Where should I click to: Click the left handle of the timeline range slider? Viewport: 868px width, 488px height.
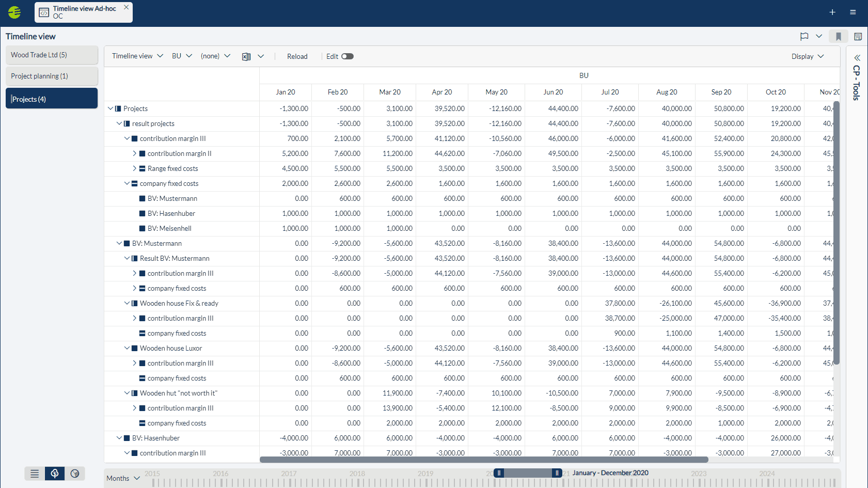tap(499, 473)
